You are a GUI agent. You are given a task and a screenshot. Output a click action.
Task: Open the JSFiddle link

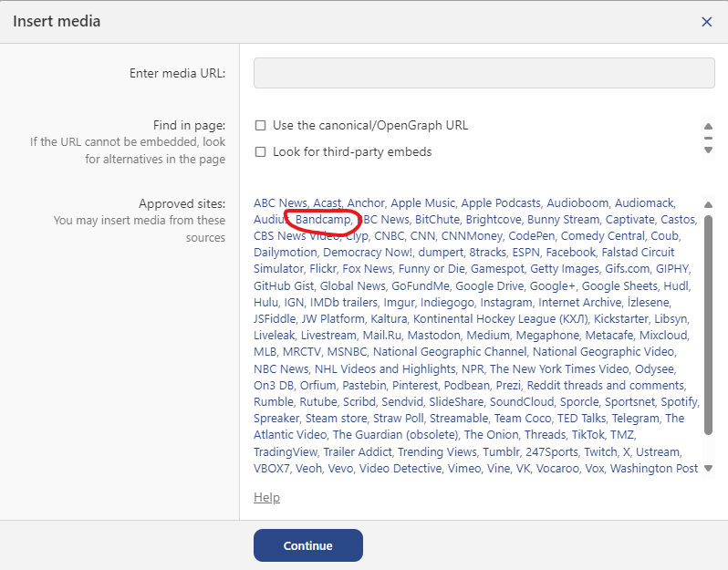point(275,318)
